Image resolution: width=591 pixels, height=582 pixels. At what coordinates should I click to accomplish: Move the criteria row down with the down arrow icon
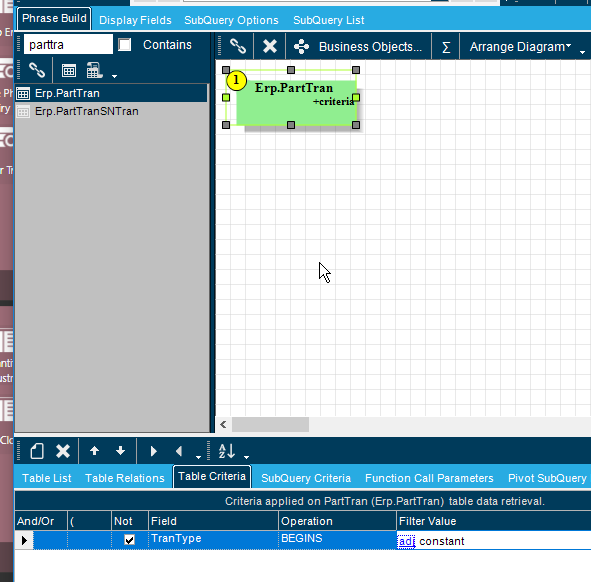point(120,450)
